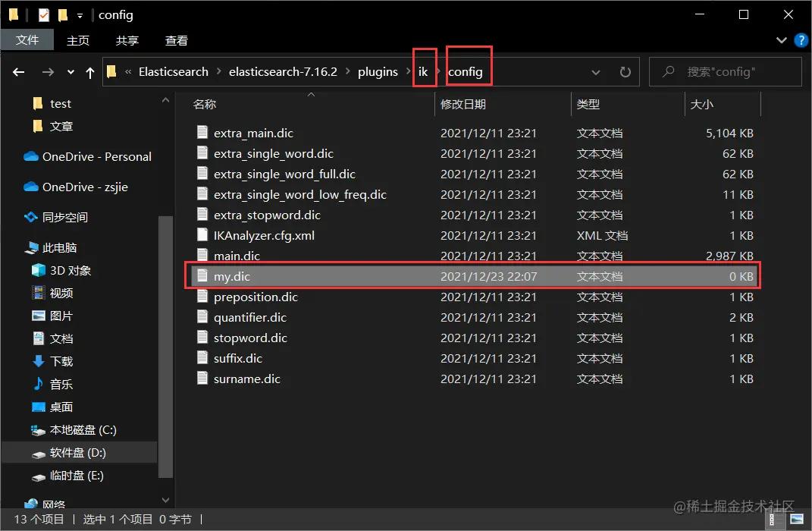Viewport: 812px width, 531px height.
Task: Click the new folder icon in quick access toolbar
Action: click(63, 15)
